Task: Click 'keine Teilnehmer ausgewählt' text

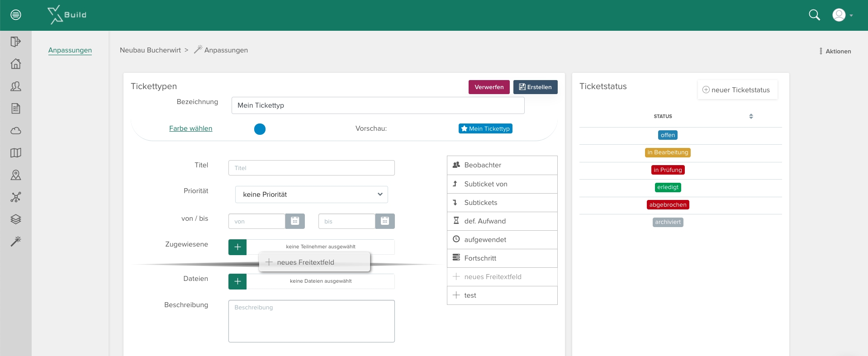Action: (x=321, y=247)
